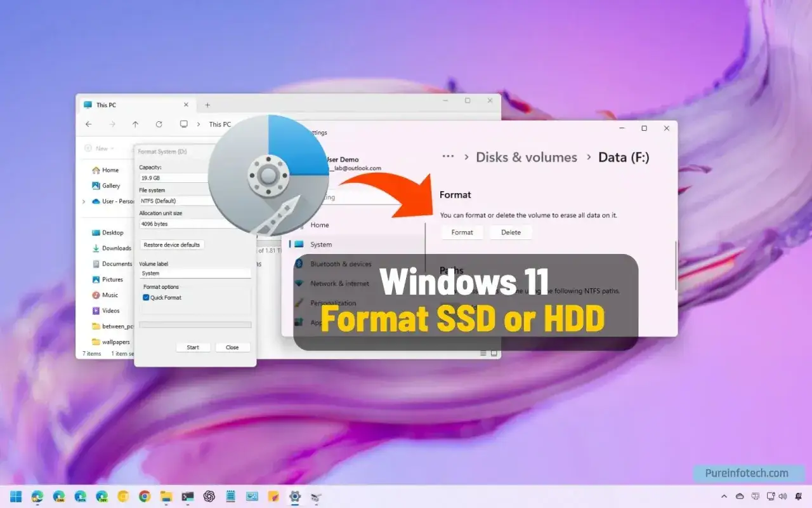Image resolution: width=812 pixels, height=508 pixels.
Task: Refresh the This PC view
Action: pos(159,124)
